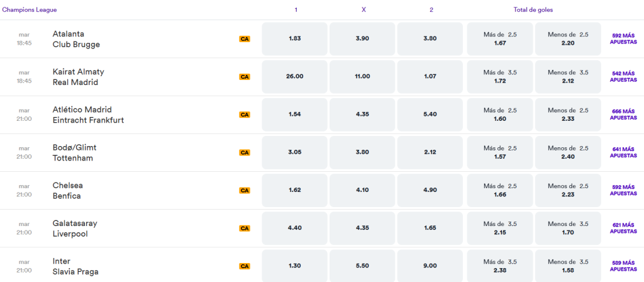Click the CA badge for Inter vs Slavia Praga

tap(245, 266)
